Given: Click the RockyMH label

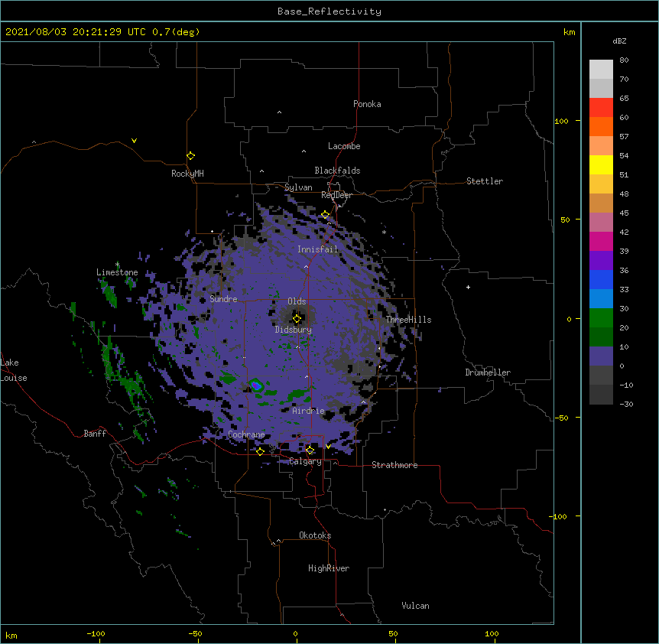Looking at the screenshot, I should tap(187, 174).
